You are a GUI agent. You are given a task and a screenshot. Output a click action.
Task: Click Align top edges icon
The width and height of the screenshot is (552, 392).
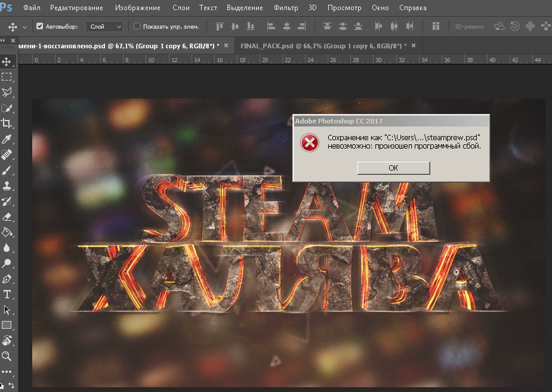pyautogui.click(x=220, y=26)
